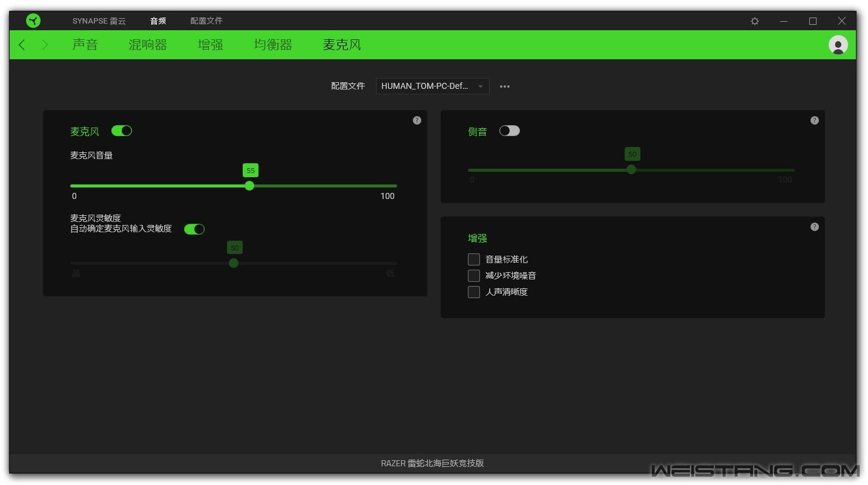Check the 音量标准化 checkbox
868x485 pixels.
pyautogui.click(x=474, y=259)
